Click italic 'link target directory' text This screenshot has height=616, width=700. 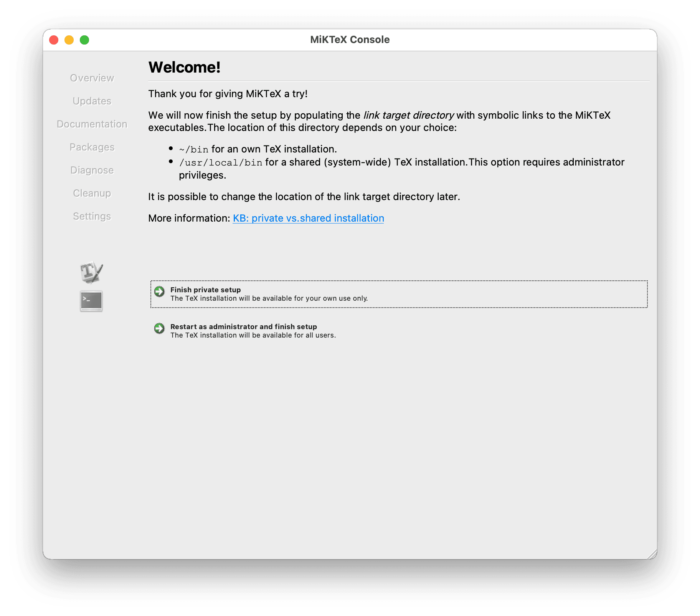(409, 115)
